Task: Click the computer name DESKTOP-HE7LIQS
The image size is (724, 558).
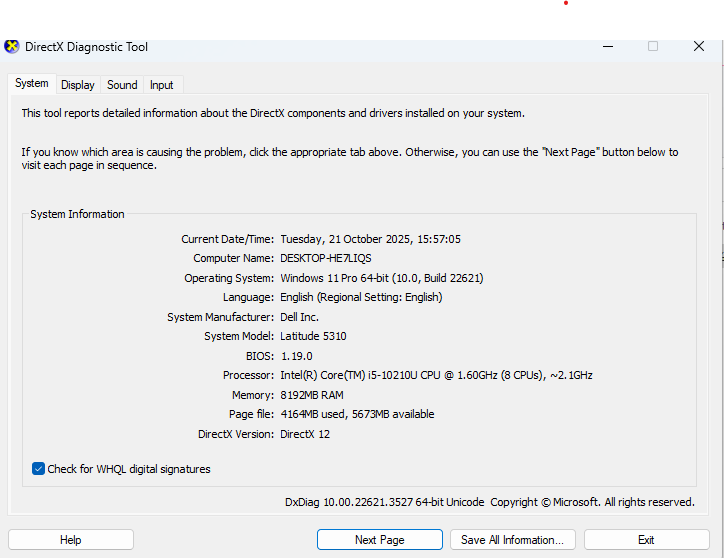Action: (x=325, y=258)
